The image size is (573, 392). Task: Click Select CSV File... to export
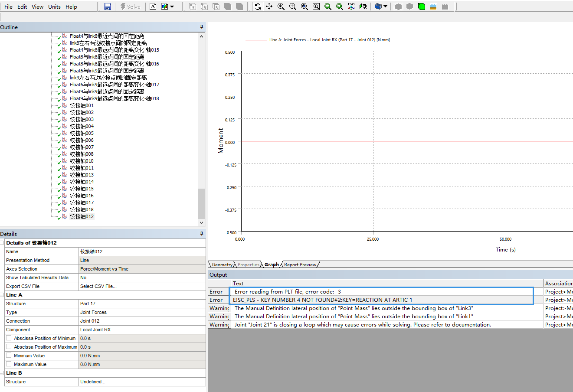tap(98, 286)
